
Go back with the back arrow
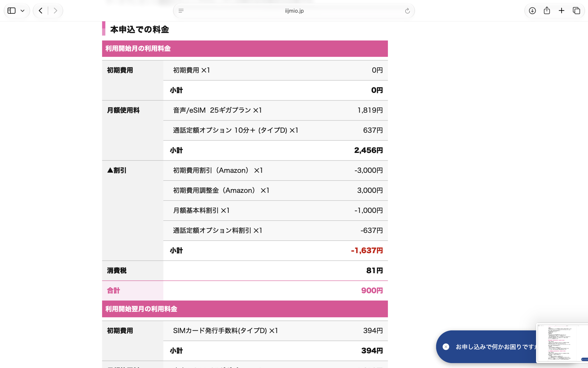pyautogui.click(x=41, y=11)
